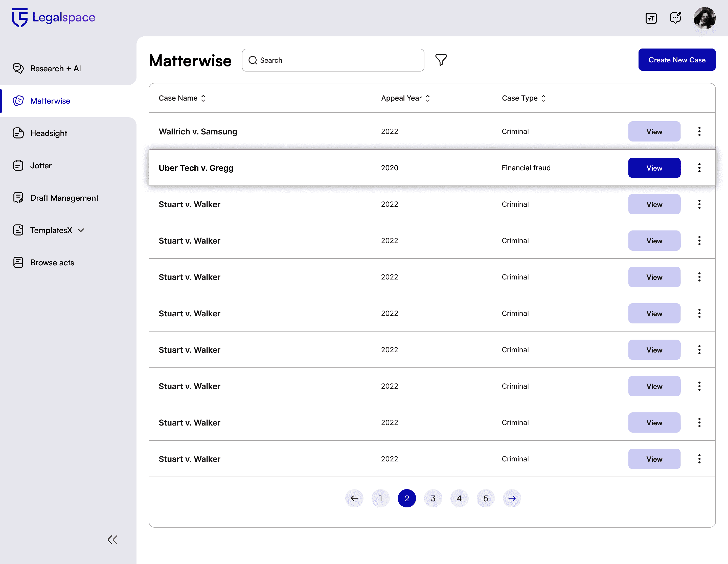Click the Search input field

pyautogui.click(x=333, y=60)
